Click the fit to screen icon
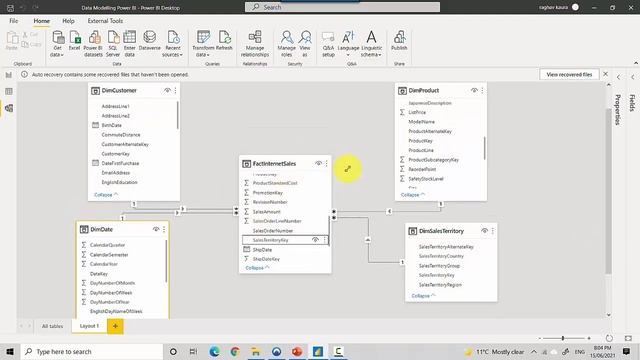Viewport: 640px width, 360px height. pos(628,338)
